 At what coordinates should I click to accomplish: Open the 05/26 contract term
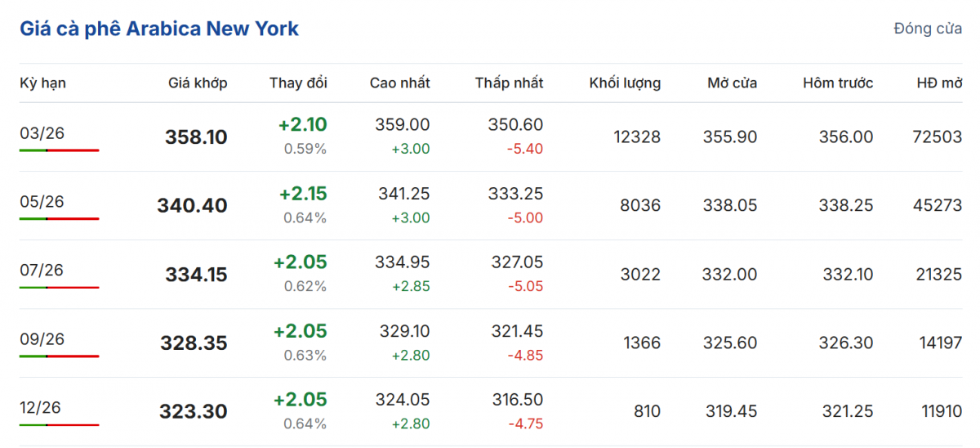pyautogui.click(x=42, y=202)
